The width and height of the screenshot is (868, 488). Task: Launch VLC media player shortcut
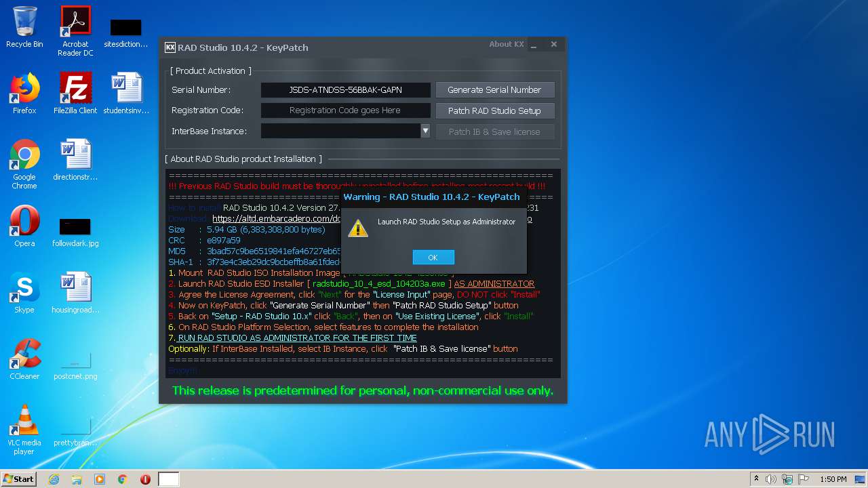pyautogui.click(x=24, y=430)
